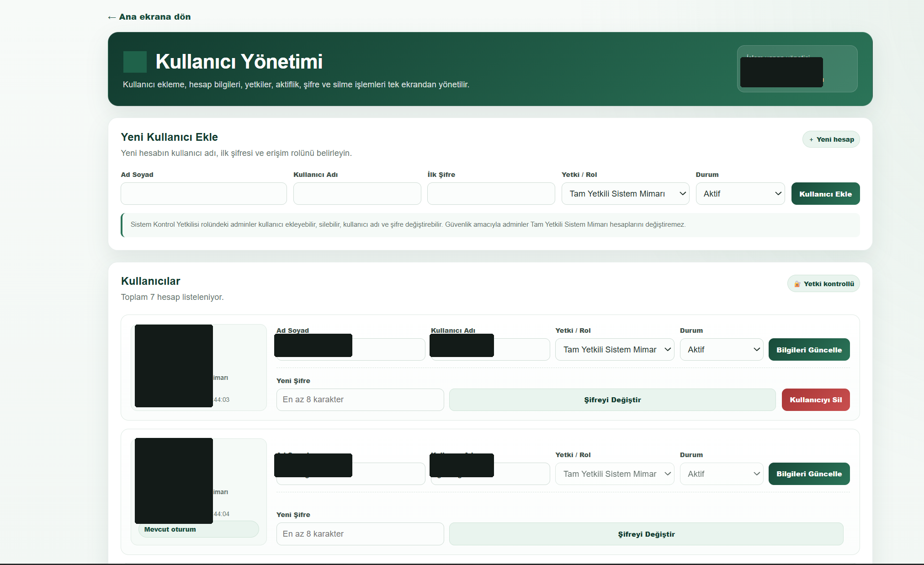Open second user's disabled Durum dropdown
Viewport: 924px width, 565px height.
(722, 474)
